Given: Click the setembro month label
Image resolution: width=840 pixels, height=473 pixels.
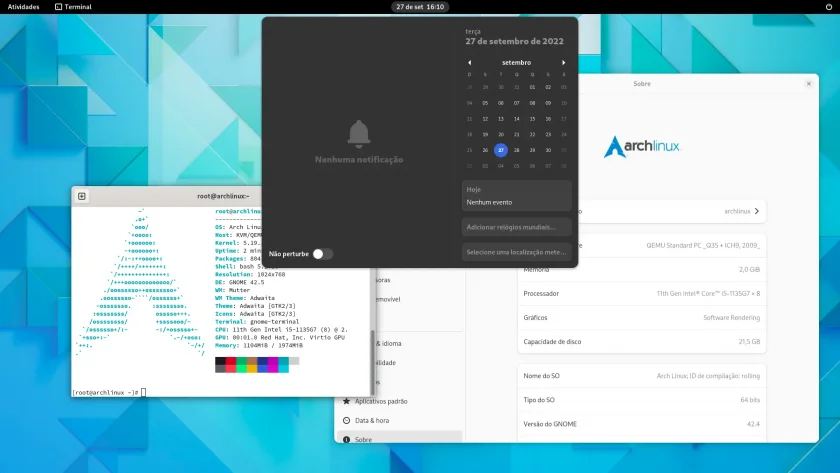Looking at the screenshot, I should tap(516, 63).
